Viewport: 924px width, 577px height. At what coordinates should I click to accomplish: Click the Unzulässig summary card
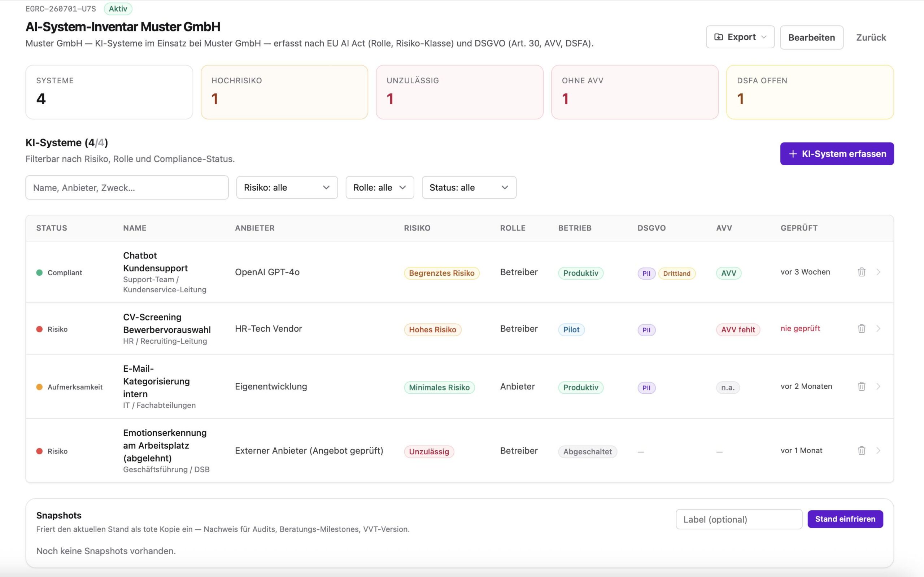459,92
